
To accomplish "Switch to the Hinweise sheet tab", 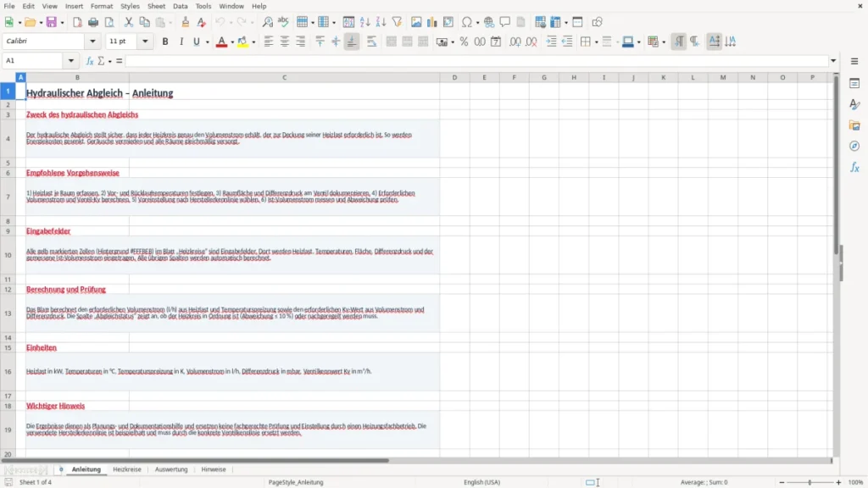I will coord(213,469).
